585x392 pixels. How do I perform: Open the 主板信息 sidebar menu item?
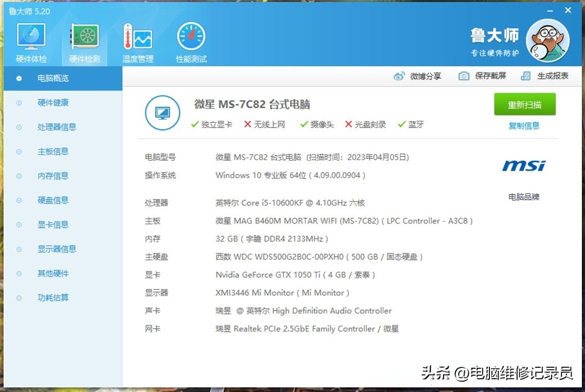point(52,151)
